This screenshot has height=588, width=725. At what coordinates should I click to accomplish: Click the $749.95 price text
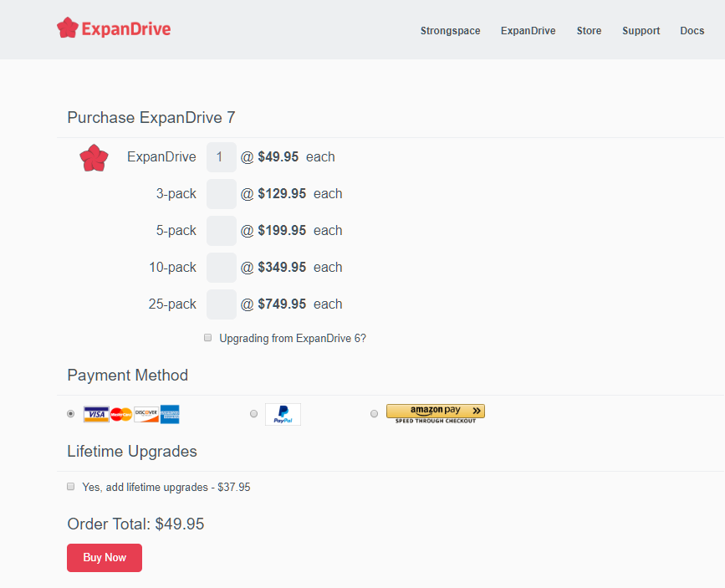[282, 304]
